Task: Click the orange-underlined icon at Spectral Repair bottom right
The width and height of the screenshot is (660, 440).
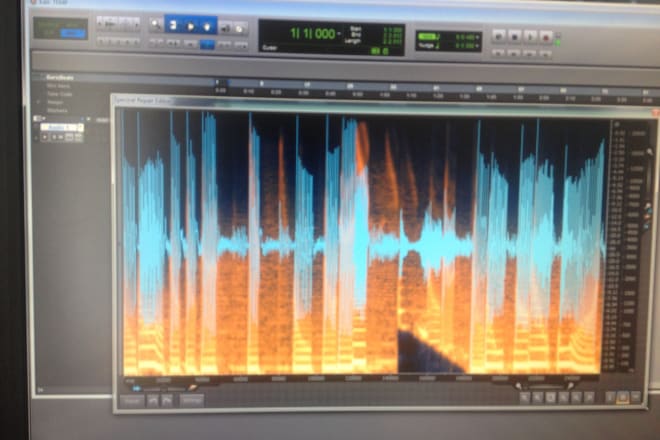Action: click(623, 397)
